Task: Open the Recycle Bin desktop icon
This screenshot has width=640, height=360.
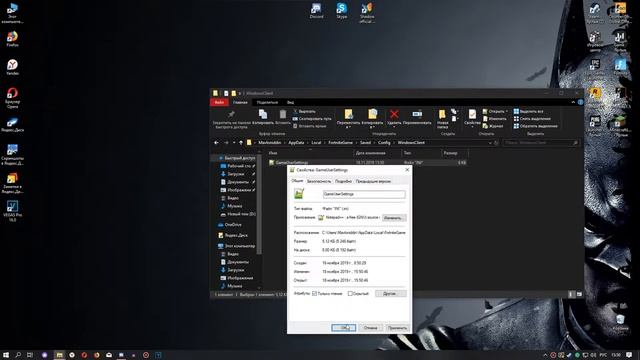Action: point(620,322)
